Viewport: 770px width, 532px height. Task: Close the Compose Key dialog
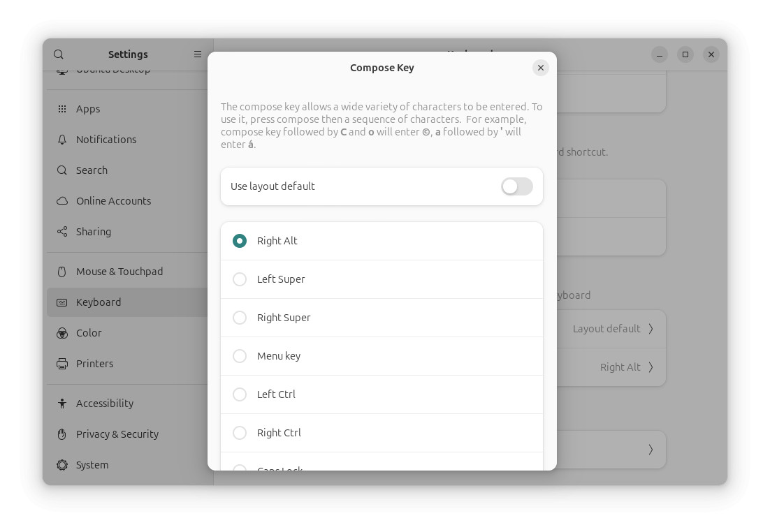pyautogui.click(x=540, y=68)
